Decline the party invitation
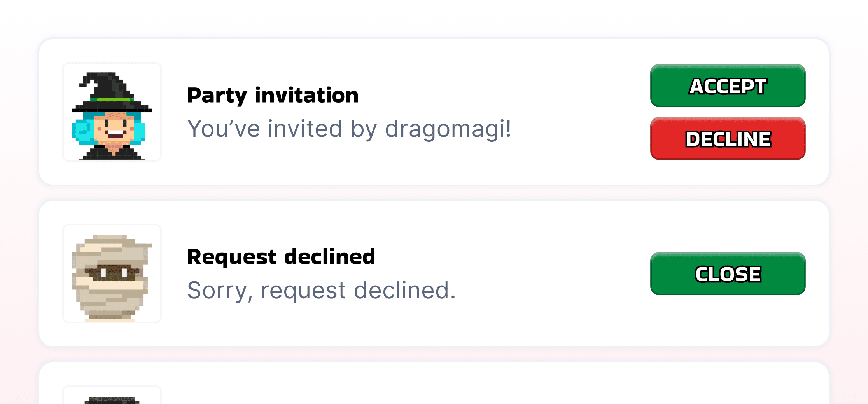 [727, 139]
